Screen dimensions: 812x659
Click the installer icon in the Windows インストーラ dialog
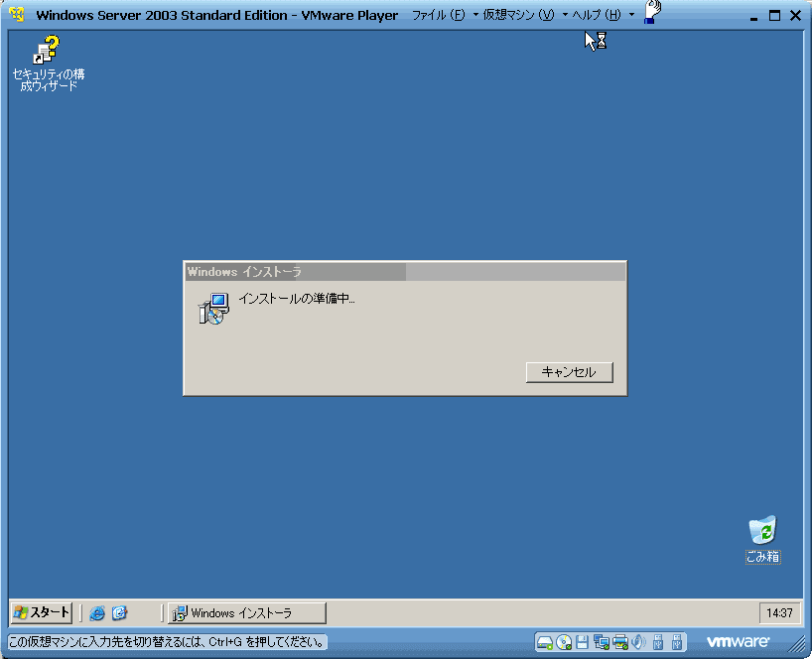click(x=213, y=309)
